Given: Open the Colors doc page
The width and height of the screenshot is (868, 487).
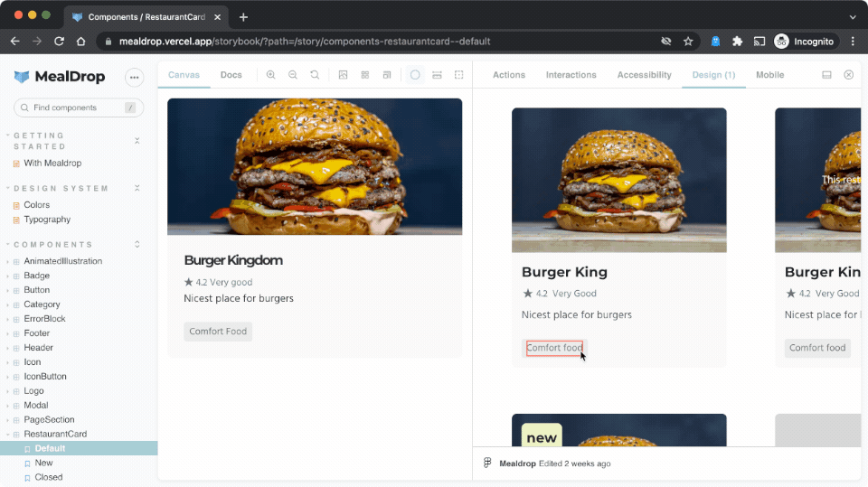Looking at the screenshot, I should (x=36, y=205).
